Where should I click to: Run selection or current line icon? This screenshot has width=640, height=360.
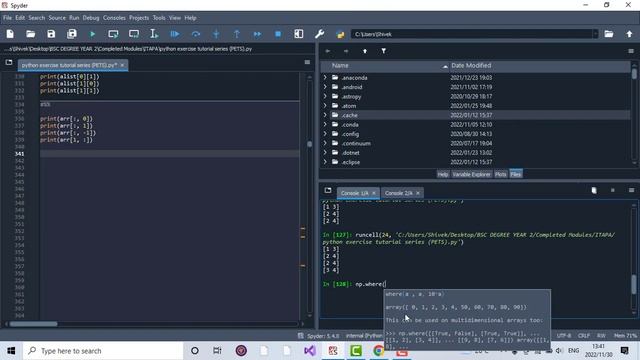pyautogui.click(x=154, y=34)
